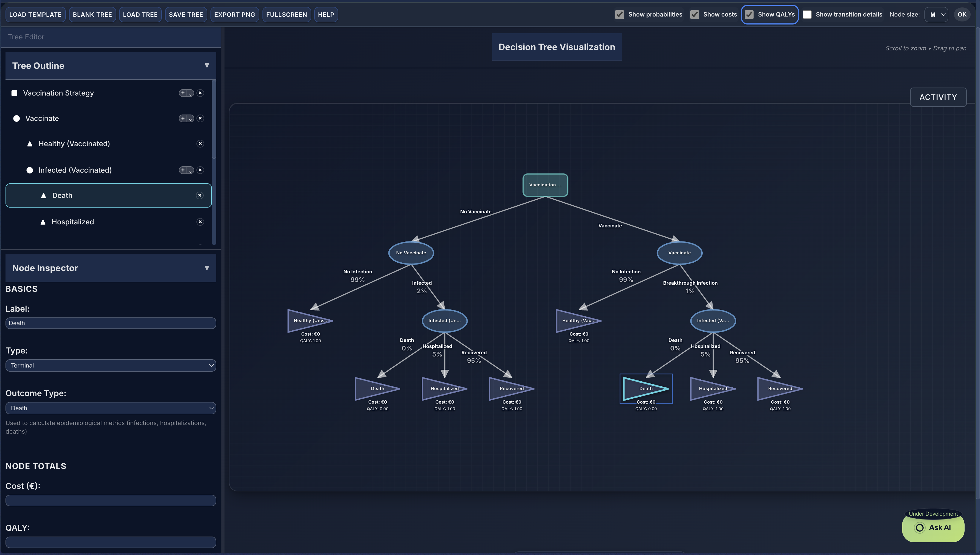Open the Help button
The height and width of the screenshot is (555, 980).
(326, 15)
